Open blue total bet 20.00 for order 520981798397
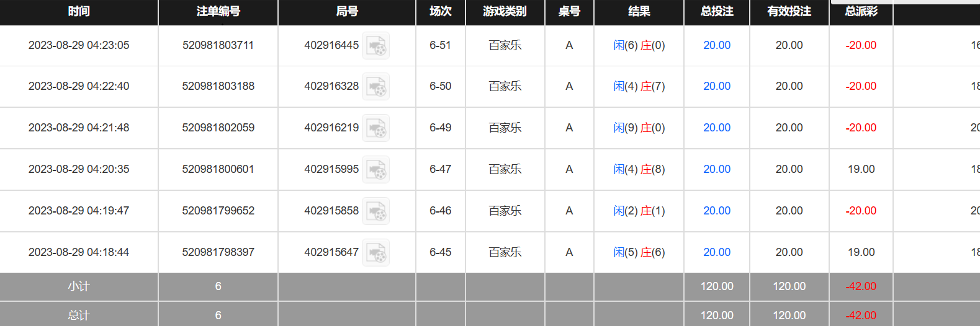Viewport: 980px width, 326px height. point(717,252)
